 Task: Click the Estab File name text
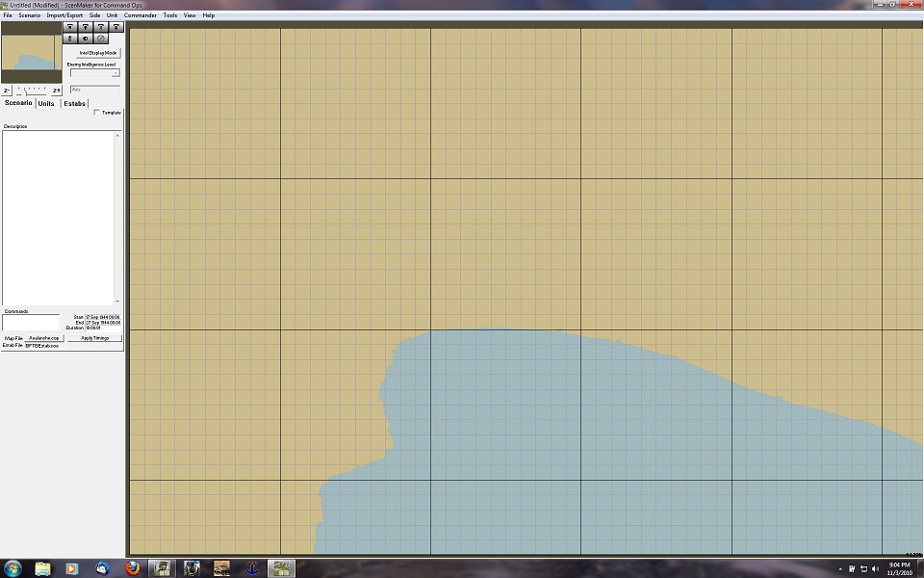coord(41,346)
